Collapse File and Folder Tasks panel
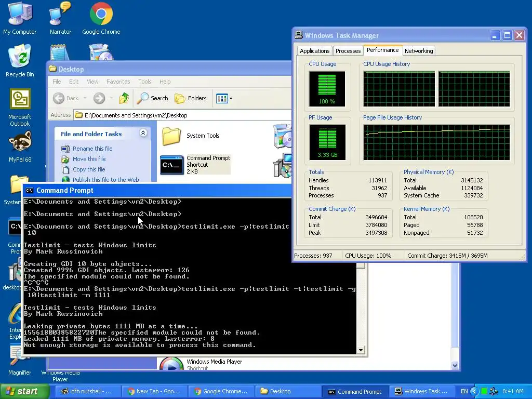The image size is (532, 399). 143,133
